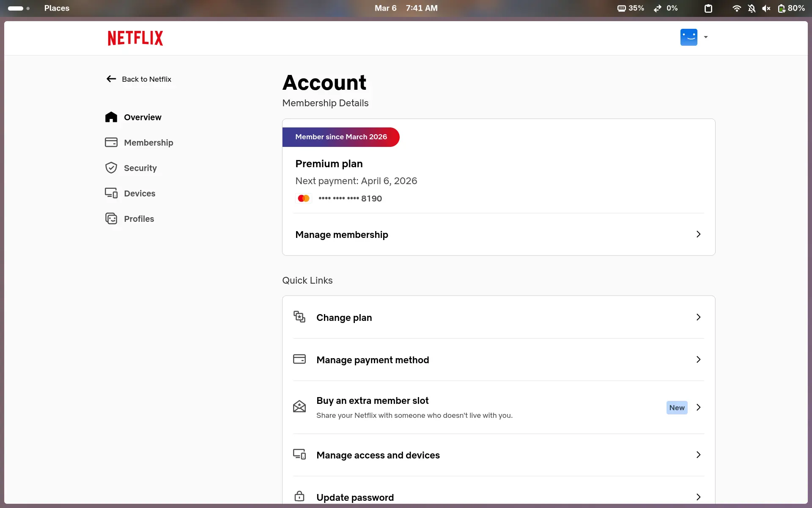Click the battery 80% indicator
Image resolution: width=812 pixels, height=508 pixels.
791,8
